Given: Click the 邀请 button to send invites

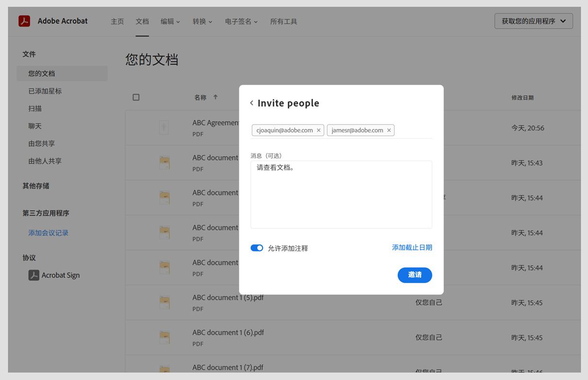Looking at the screenshot, I should (415, 275).
